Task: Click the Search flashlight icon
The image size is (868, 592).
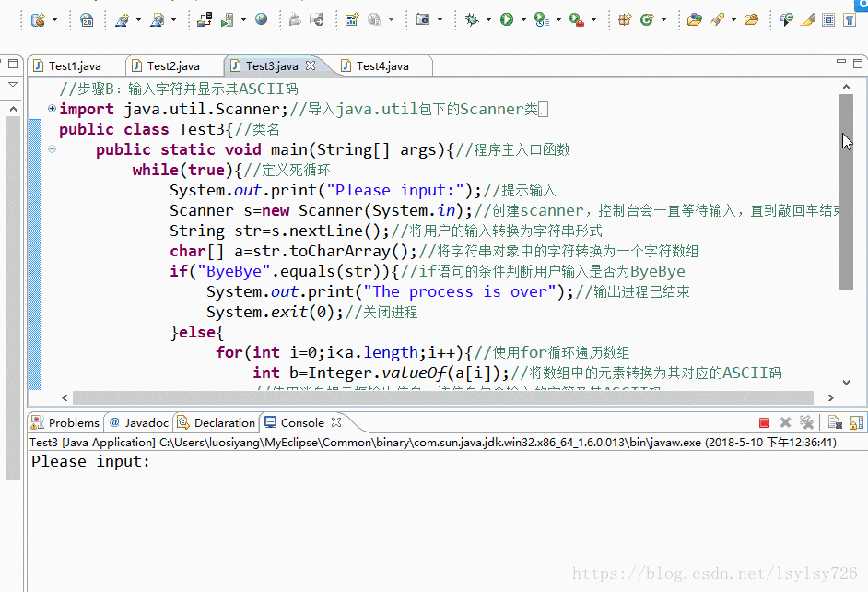Action: click(717, 20)
